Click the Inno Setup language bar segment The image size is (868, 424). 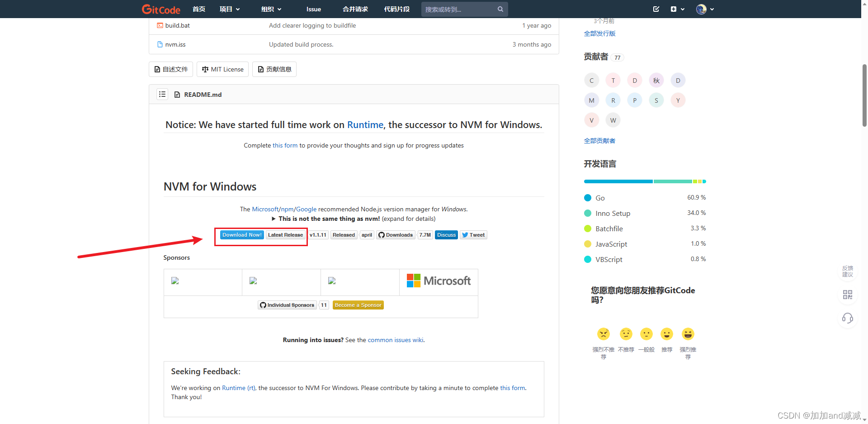[x=673, y=181]
